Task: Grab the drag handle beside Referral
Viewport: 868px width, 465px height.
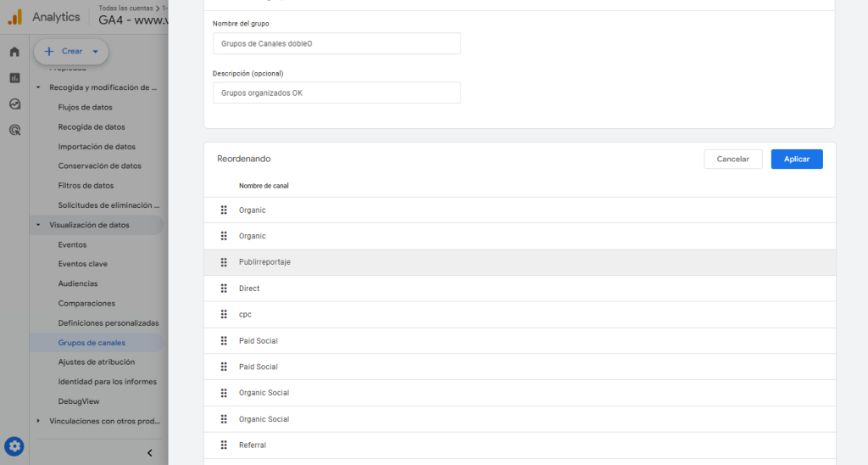Action: click(x=224, y=445)
